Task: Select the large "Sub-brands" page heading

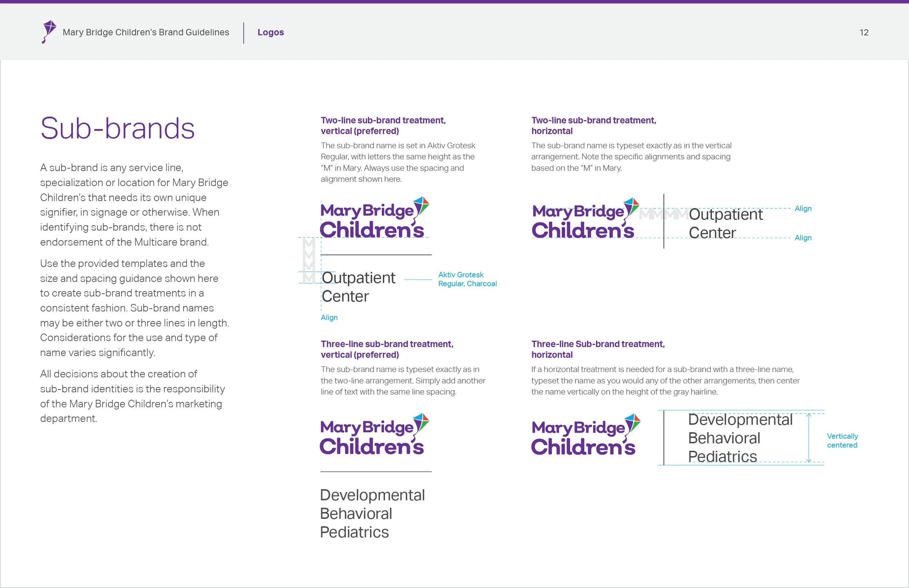Action: pos(118,128)
